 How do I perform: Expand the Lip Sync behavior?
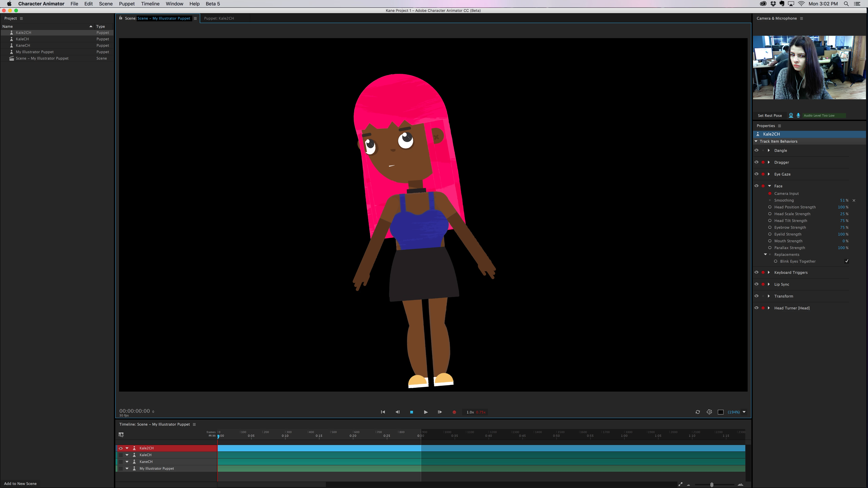click(x=769, y=284)
